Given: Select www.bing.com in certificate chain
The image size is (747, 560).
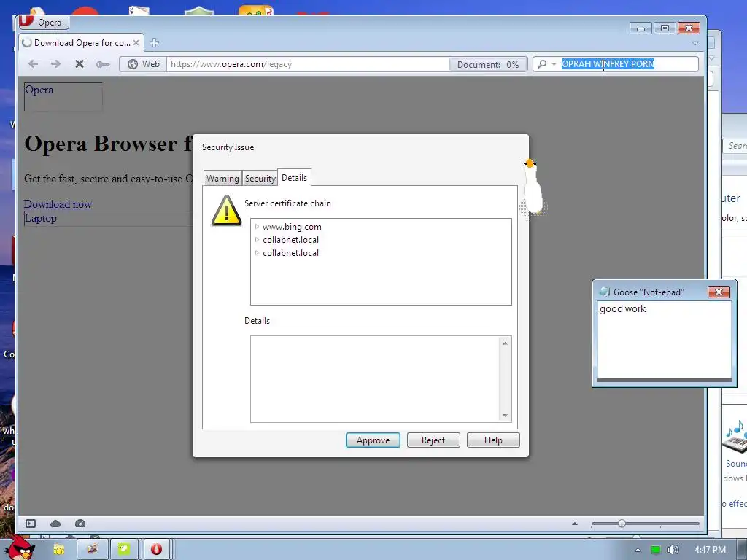Looking at the screenshot, I should pos(292,227).
